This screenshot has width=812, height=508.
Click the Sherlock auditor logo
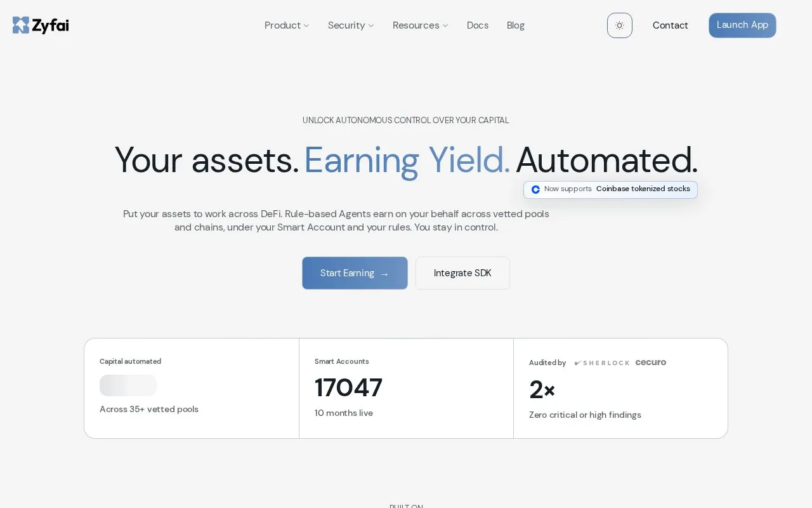tap(602, 363)
